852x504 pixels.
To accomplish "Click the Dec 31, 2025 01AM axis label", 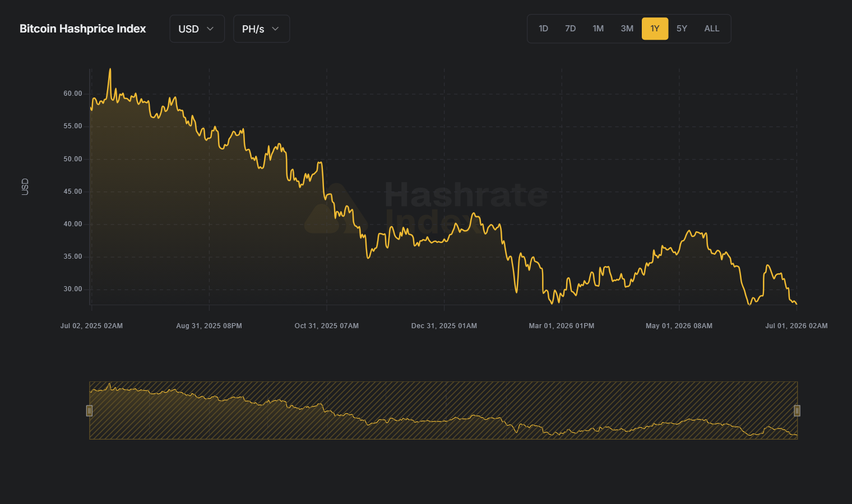I will [444, 326].
